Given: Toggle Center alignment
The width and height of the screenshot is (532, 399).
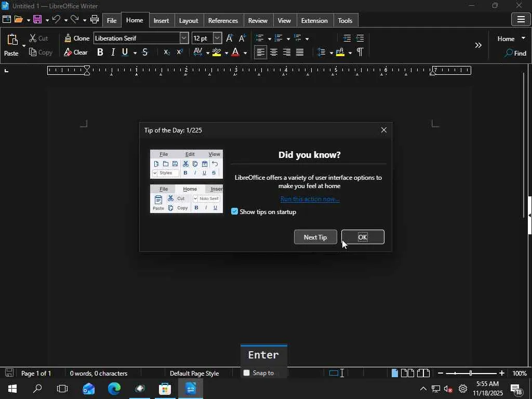Looking at the screenshot, I should click(274, 52).
